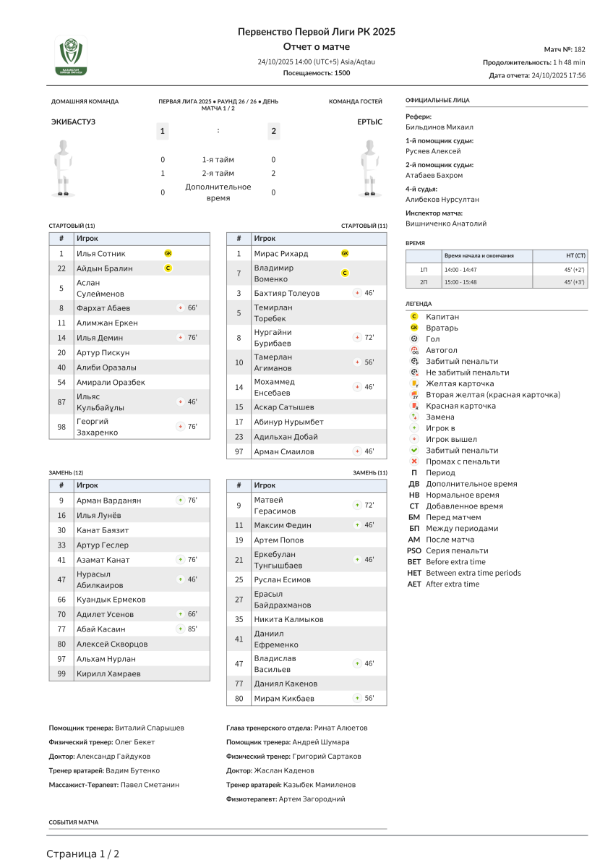Screen dimensions: 613x868
Task: Click referee name Бильдинов Михаил
Action: (x=440, y=127)
